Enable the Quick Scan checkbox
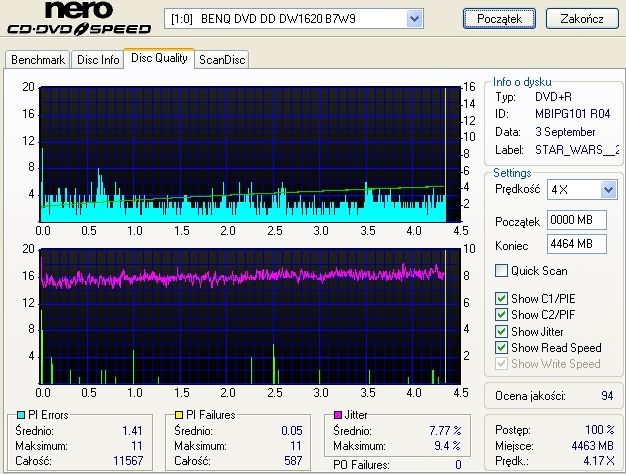This screenshot has height=474, width=626. pos(501,271)
